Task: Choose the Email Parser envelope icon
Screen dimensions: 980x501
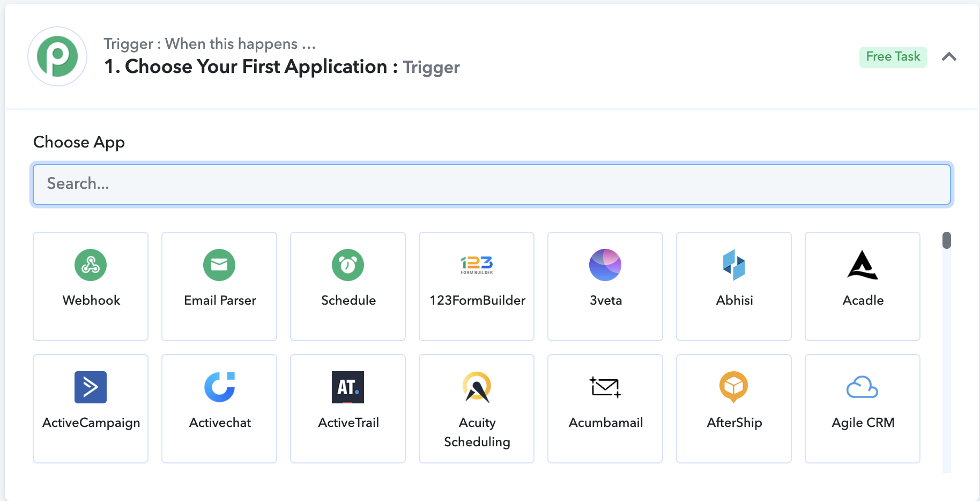Action: pyautogui.click(x=219, y=265)
